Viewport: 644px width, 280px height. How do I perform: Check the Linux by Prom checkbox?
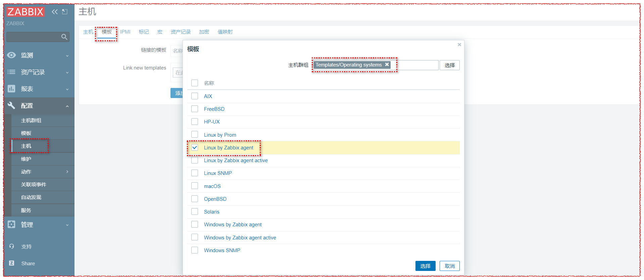coord(195,135)
